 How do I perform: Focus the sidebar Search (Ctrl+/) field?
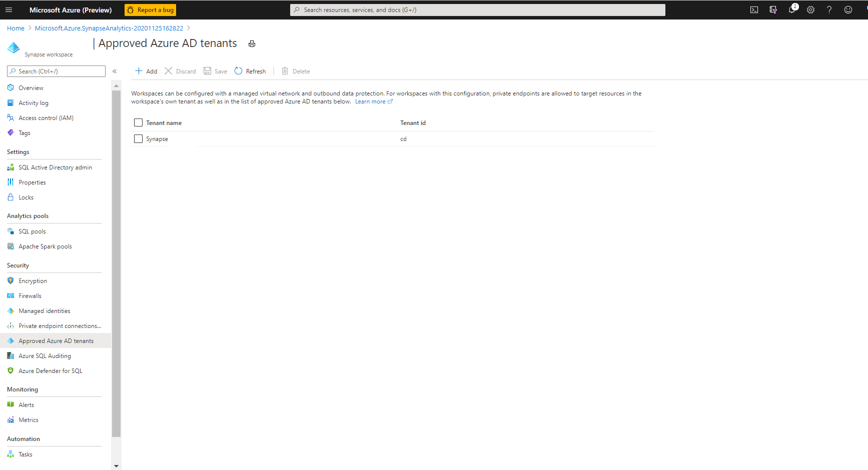pos(56,71)
